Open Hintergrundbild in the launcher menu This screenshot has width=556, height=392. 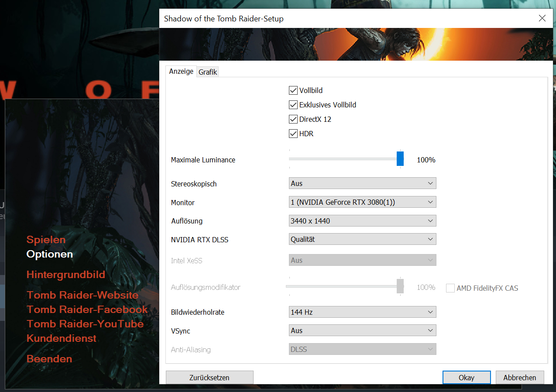(66, 275)
